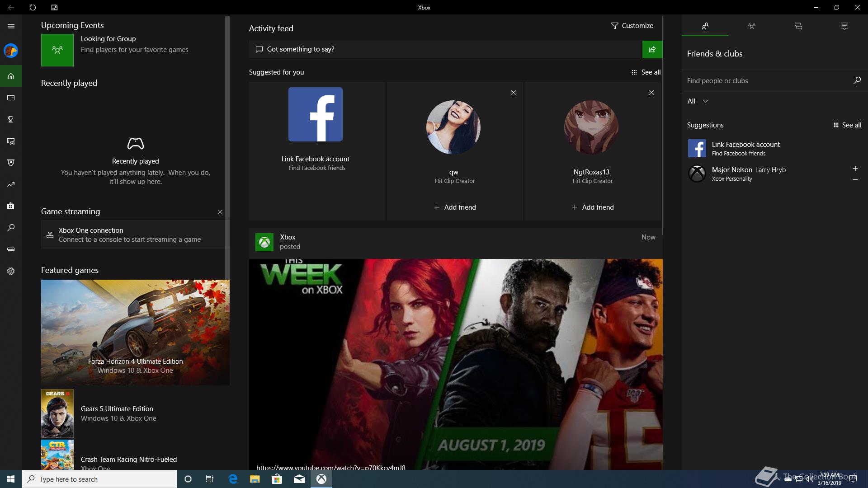
Task: Go to the Home sidebar icon
Action: click(x=11, y=76)
